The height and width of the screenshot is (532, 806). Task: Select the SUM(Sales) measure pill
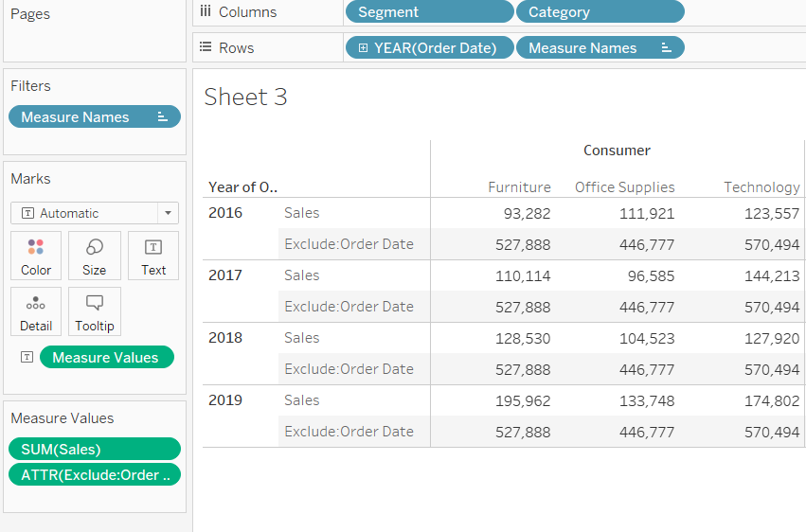95,449
